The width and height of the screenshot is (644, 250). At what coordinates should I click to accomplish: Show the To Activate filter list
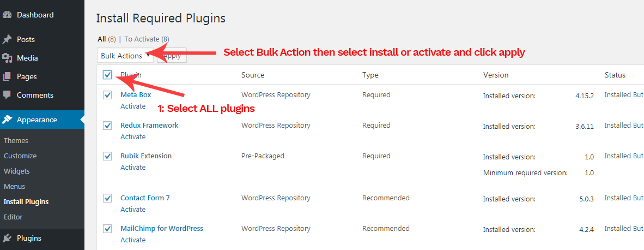[147, 39]
